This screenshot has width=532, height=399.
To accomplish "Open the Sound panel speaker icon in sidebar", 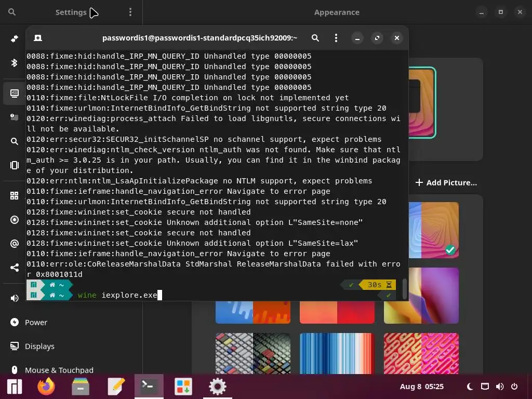I will coord(14,298).
